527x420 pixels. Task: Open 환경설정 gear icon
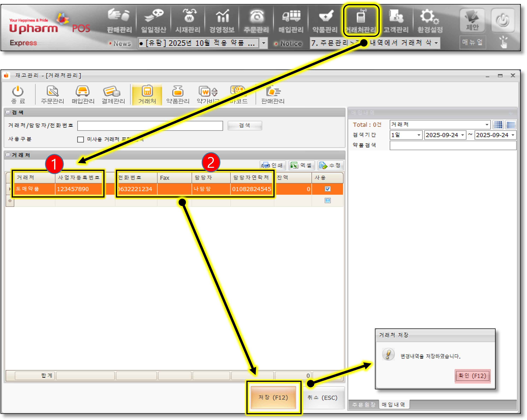coord(430,21)
